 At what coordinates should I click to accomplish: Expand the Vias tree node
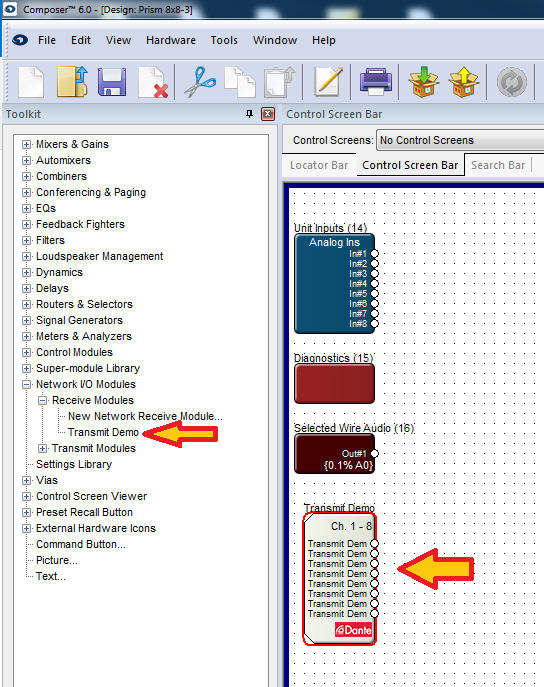27,480
